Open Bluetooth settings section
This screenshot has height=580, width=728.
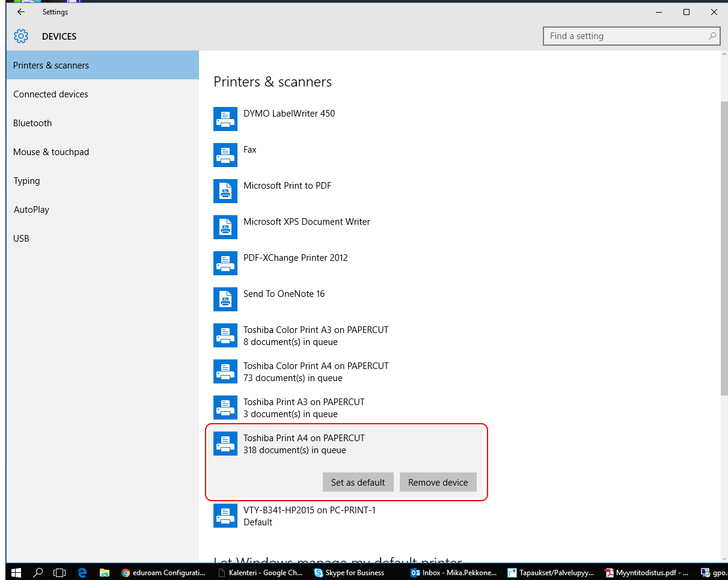(x=103, y=123)
